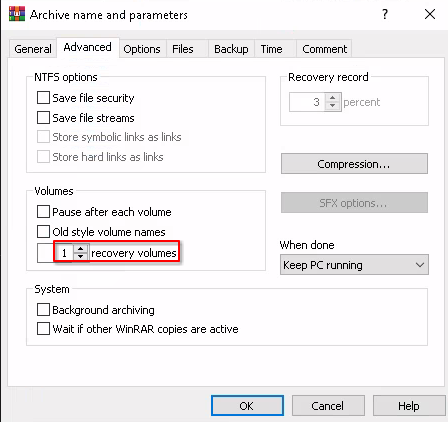Confirm the dialog with OK

(247, 406)
